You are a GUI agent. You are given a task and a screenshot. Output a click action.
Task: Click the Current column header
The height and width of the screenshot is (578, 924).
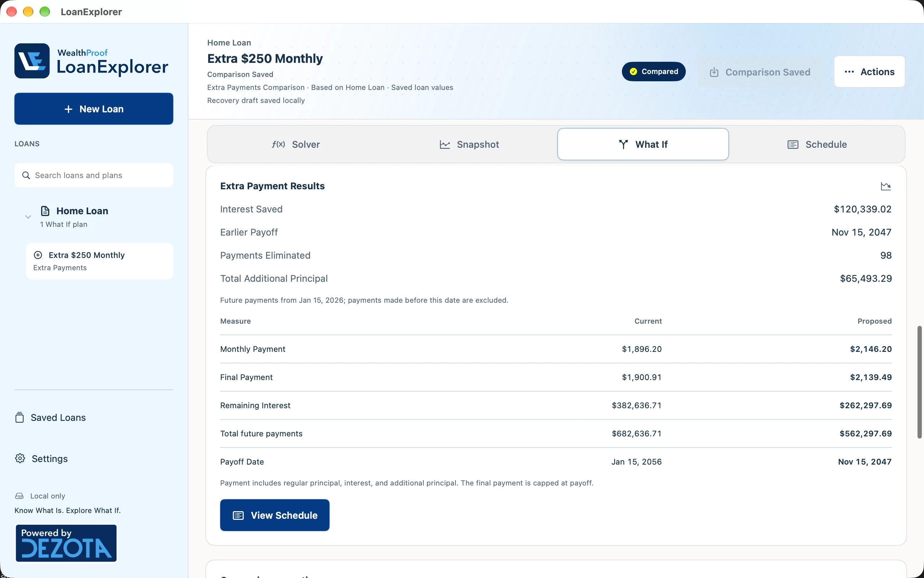click(648, 321)
